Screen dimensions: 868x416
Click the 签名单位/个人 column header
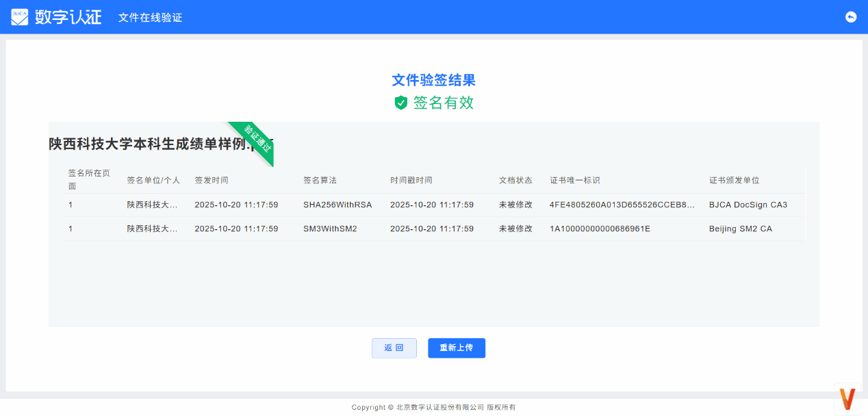pos(153,180)
